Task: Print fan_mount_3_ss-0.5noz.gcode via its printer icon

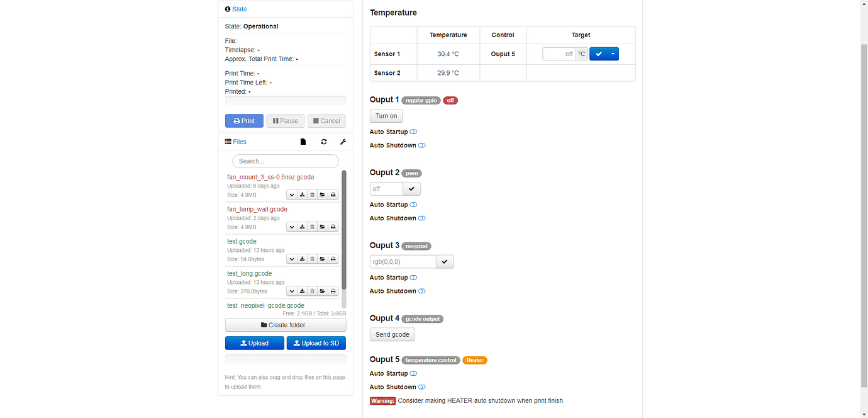Action: coord(333,194)
